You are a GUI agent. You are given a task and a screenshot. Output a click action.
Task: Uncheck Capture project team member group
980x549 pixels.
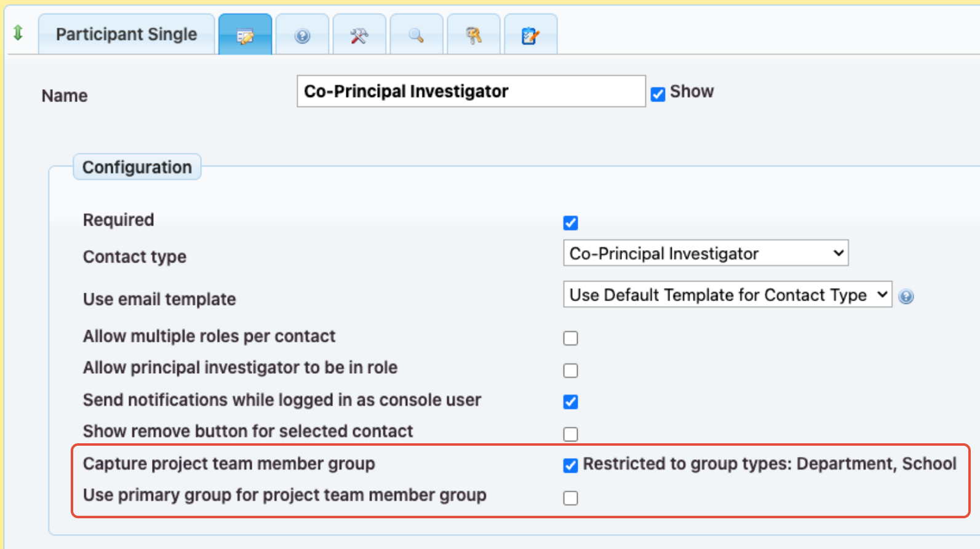point(570,465)
